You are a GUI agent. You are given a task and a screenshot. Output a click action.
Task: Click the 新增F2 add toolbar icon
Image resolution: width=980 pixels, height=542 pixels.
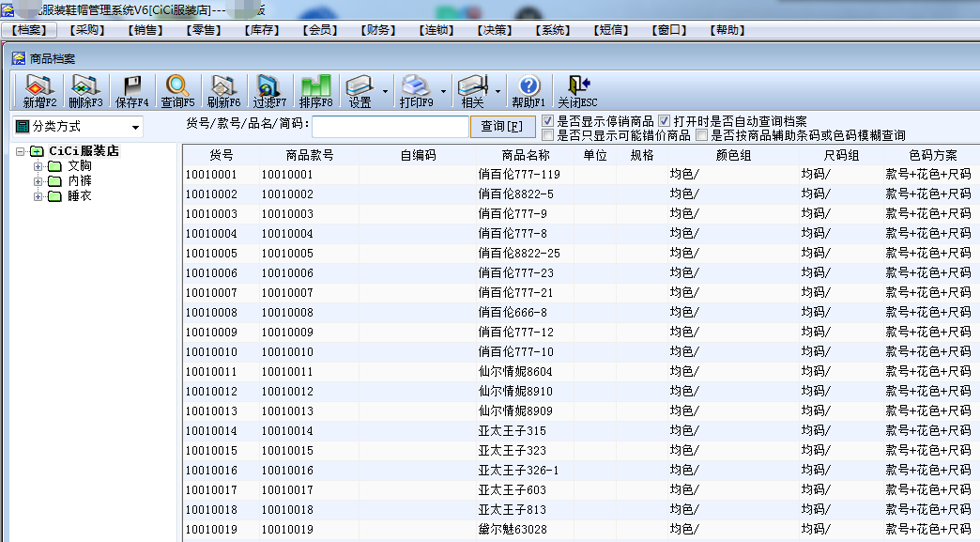pyautogui.click(x=38, y=85)
